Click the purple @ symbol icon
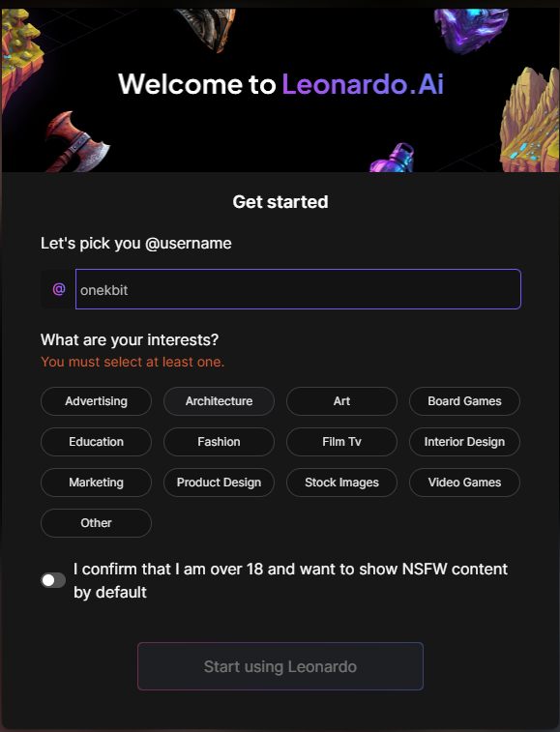Viewport: 560px width, 732px height. (x=59, y=289)
